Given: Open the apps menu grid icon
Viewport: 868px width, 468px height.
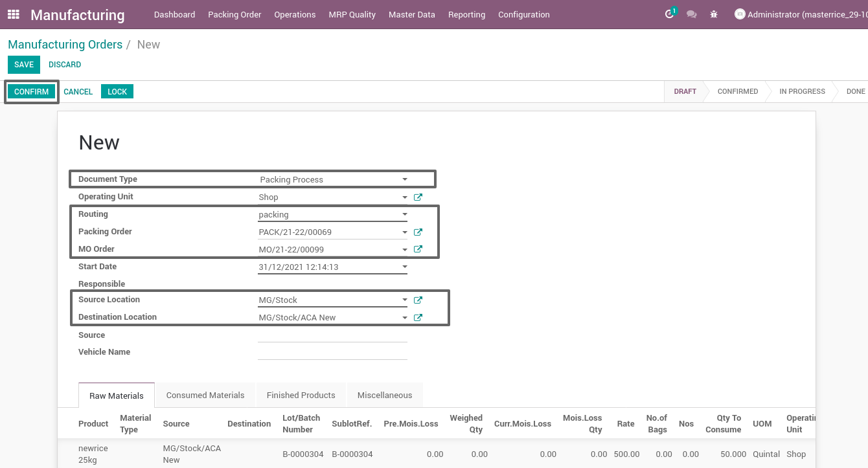Looking at the screenshot, I should point(13,14).
